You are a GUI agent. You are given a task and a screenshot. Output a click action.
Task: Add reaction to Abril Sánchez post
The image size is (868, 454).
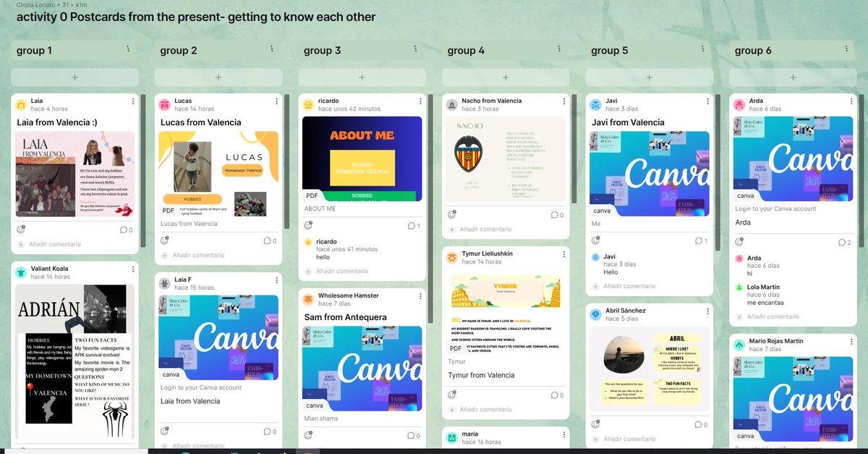595,424
